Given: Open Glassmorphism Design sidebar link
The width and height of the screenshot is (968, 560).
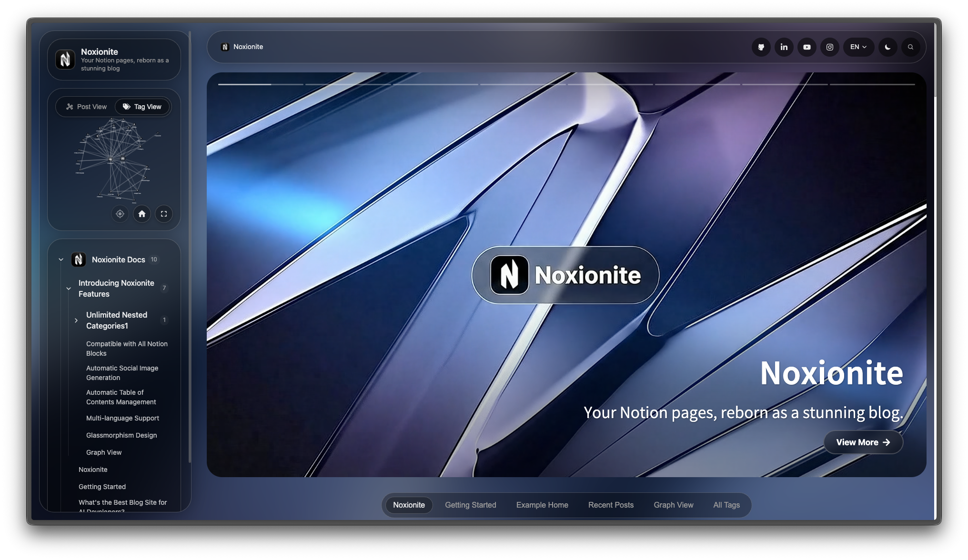Looking at the screenshot, I should click(x=121, y=435).
